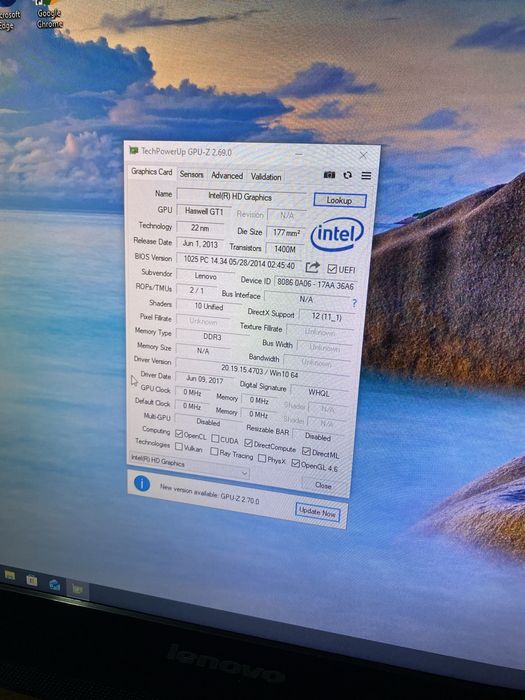Select the Graphics Card tab
Image resolution: width=525 pixels, height=700 pixels.
pyautogui.click(x=151, y=172)
